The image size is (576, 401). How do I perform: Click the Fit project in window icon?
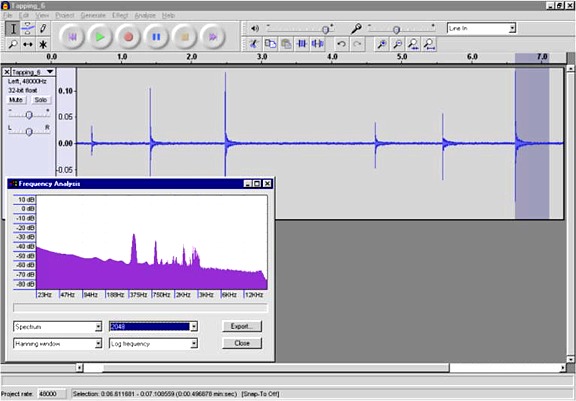[x=429, y=44]
